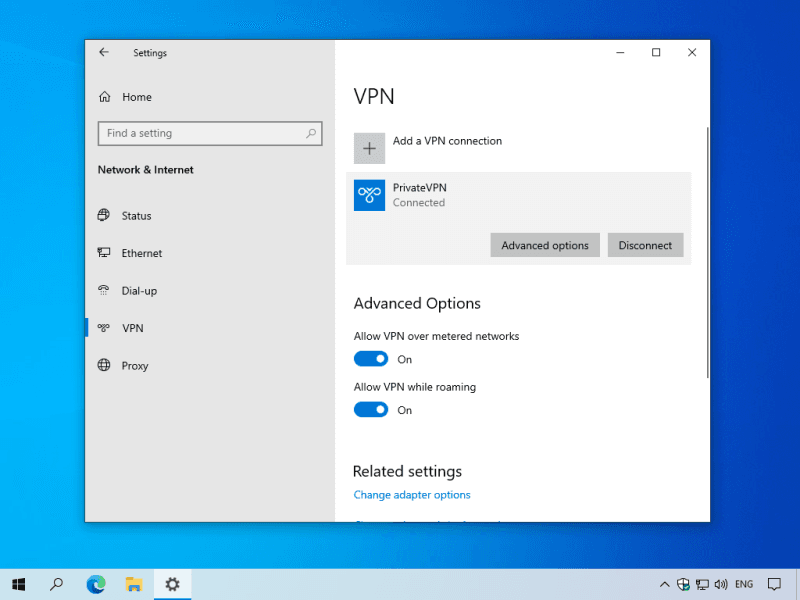Click the search magnifier in Find a setting
This screenshot has height=600, width=800.
tap(311, 133)
